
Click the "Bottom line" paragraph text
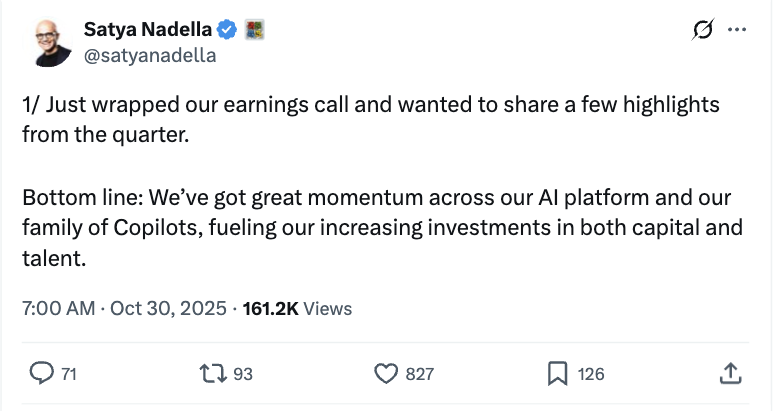(x=380, y=228)
